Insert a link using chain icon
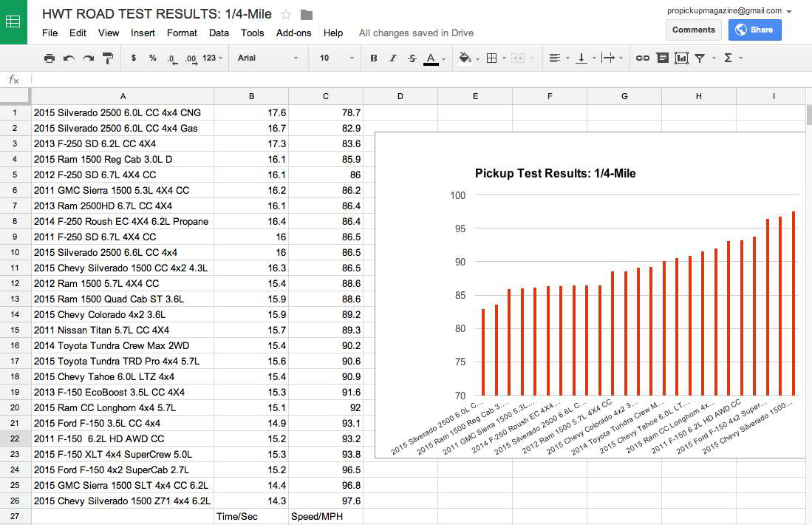The image size is (812, 525). click(x=643, y=58)
